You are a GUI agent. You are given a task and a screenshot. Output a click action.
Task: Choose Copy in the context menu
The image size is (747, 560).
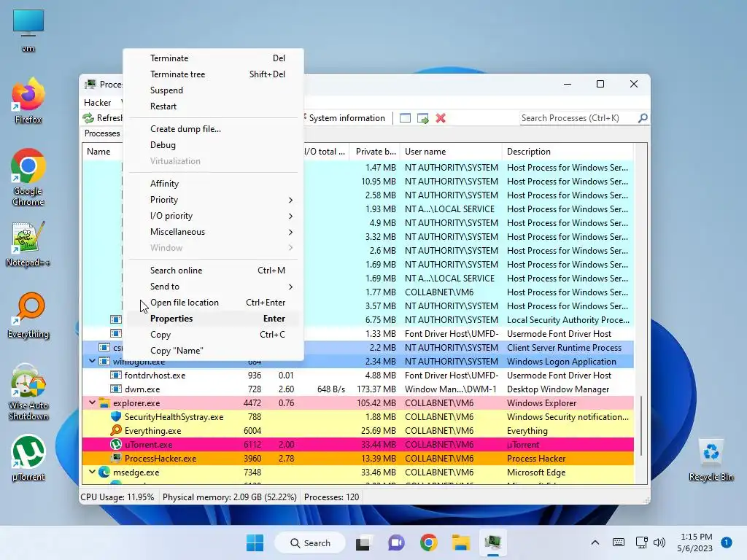pyautogui.click(x=213, y=335)
